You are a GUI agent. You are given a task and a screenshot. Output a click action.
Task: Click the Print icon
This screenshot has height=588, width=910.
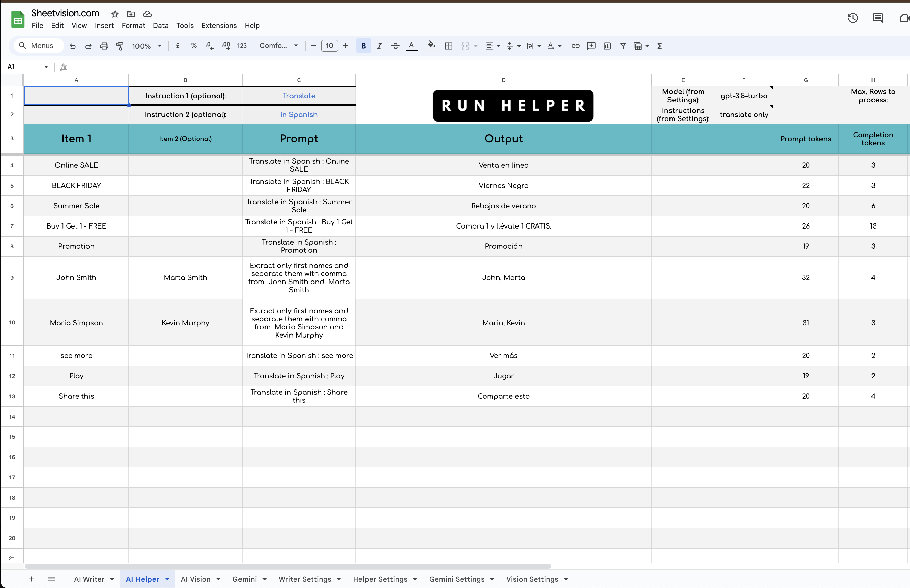pos(104,46)
